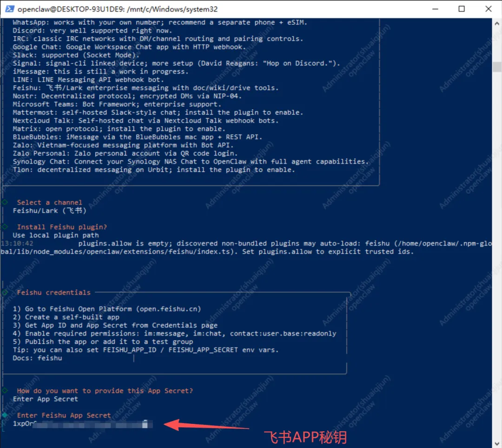Click the 'Google Chat: Google Workspace' line
Screen dimensions: 502x448
(129, 47)
